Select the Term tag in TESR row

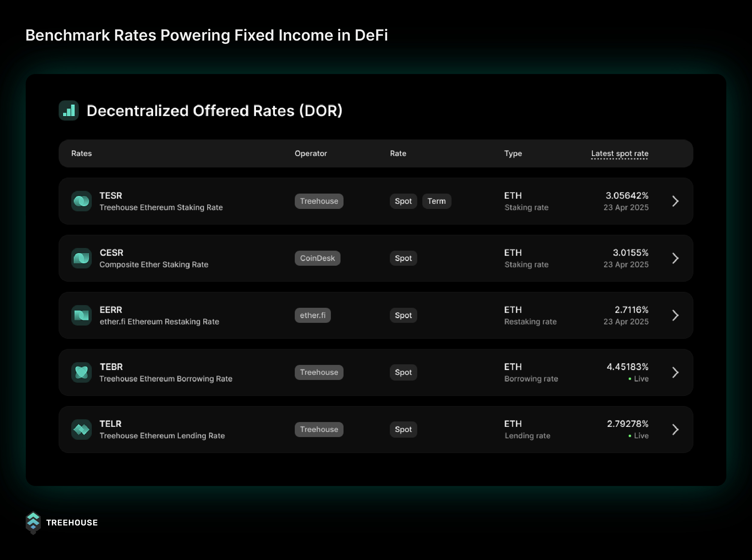click(436, 201)
